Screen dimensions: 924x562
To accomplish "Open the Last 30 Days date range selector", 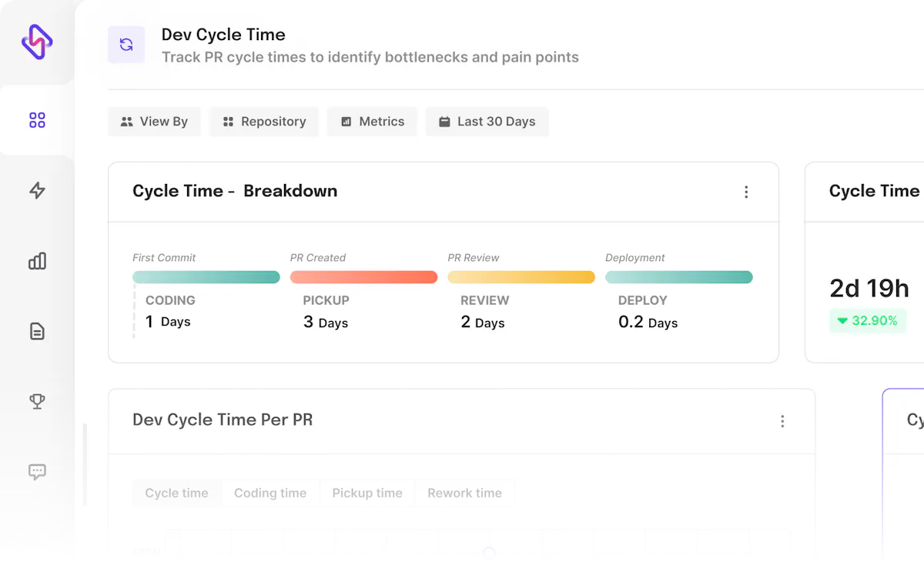I will [487, 121].
